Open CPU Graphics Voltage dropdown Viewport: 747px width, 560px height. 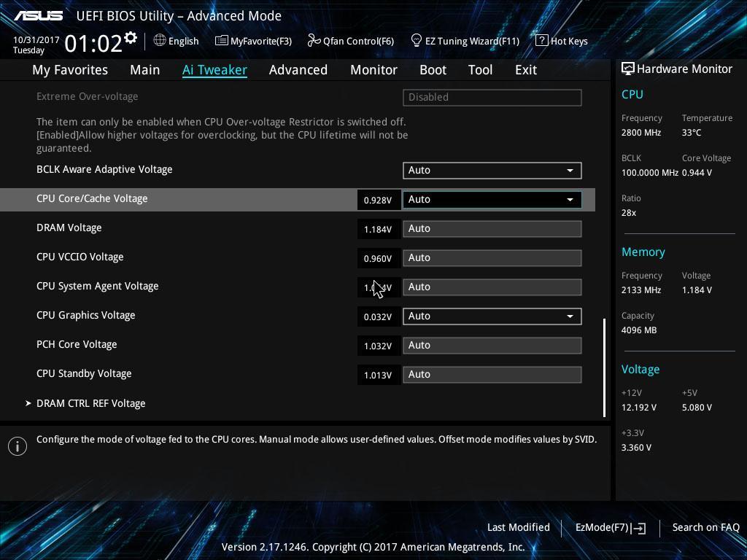492,316
